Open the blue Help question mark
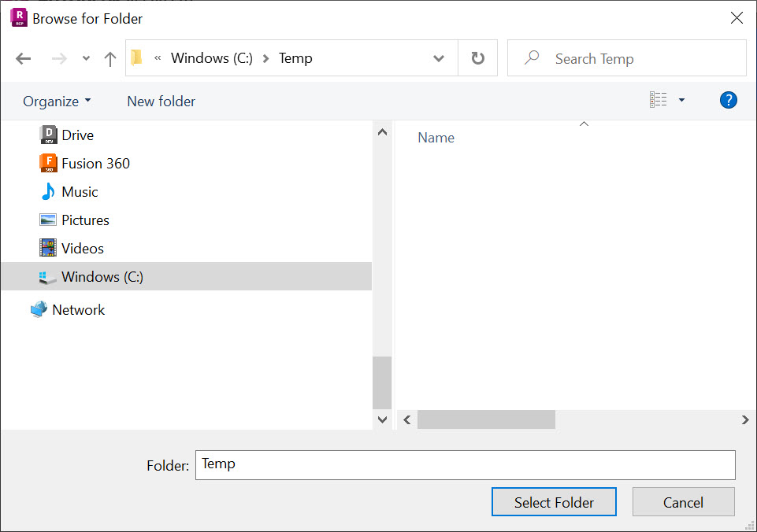 [728, 100]
